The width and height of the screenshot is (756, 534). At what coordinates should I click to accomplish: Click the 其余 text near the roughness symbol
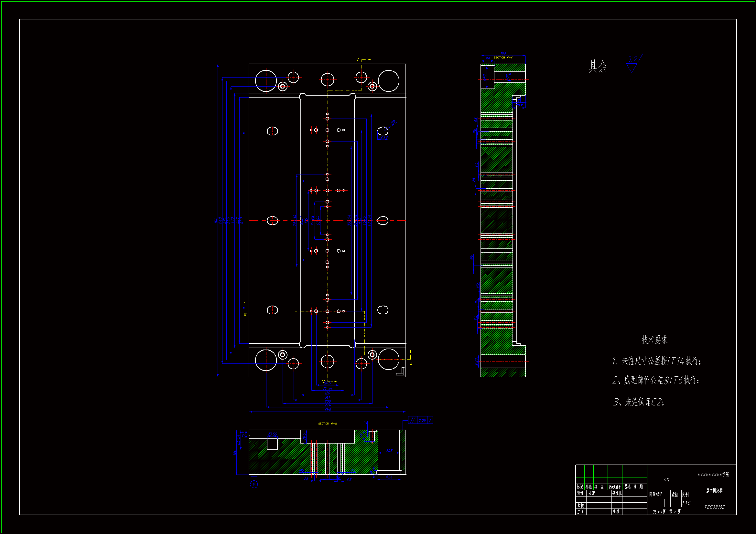point(598,67)
